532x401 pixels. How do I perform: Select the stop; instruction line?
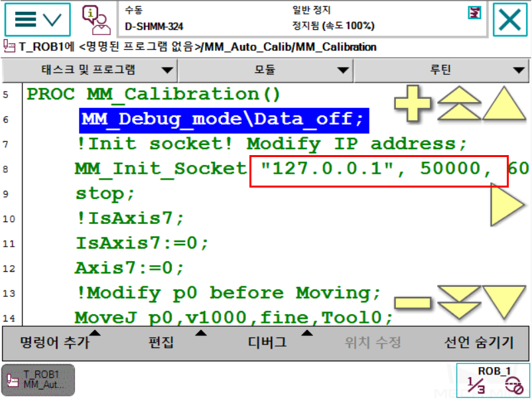coord(105,194)
